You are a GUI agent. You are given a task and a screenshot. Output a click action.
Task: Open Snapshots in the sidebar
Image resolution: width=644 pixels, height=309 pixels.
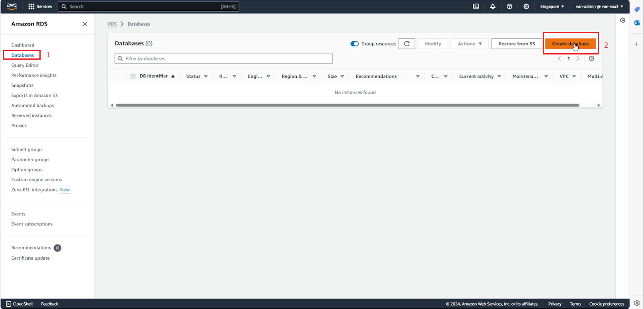point(22,85)
